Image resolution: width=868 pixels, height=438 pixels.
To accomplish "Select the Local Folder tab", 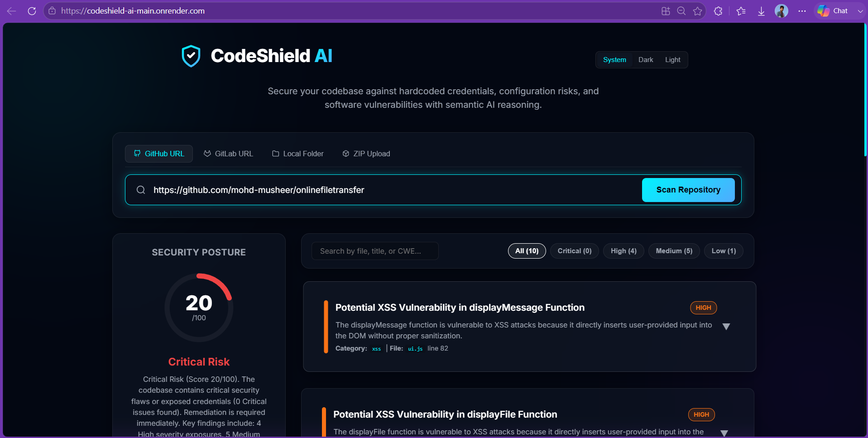I will tap(298, 154).
